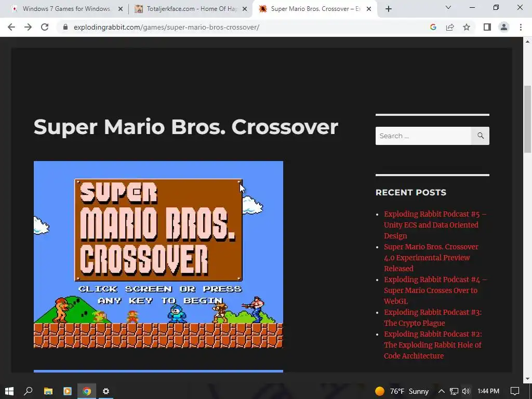Click the scrollbar down arrow
The width and height of the screenshot is (532, 399).
tap(527, 379)
